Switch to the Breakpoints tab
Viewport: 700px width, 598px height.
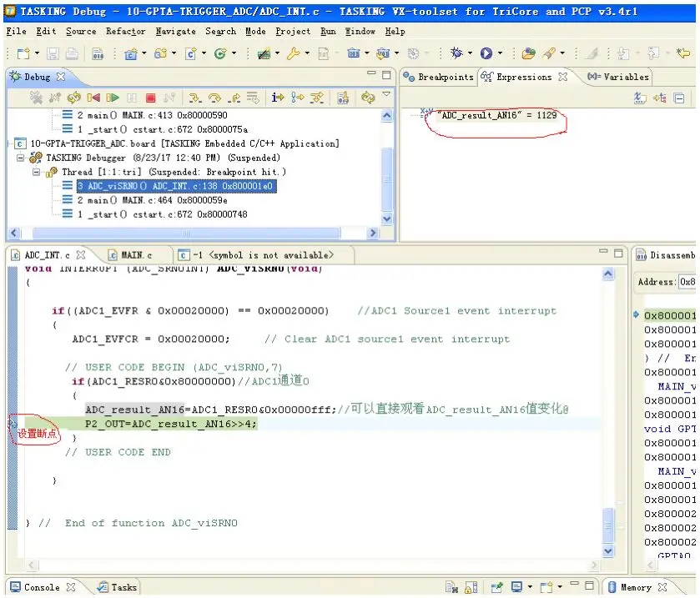click(x=438, y=77)
